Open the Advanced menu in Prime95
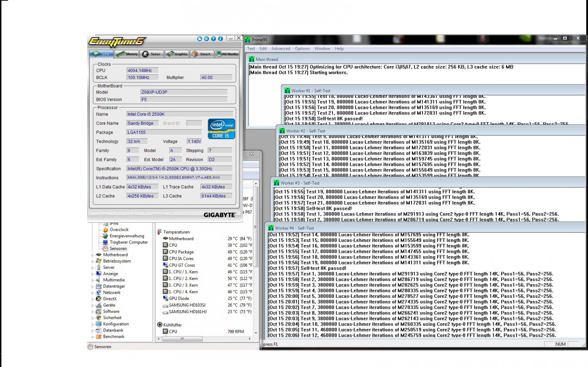This screenshot has height=367, width=588. pyautogui.click(x=281, y=49)
